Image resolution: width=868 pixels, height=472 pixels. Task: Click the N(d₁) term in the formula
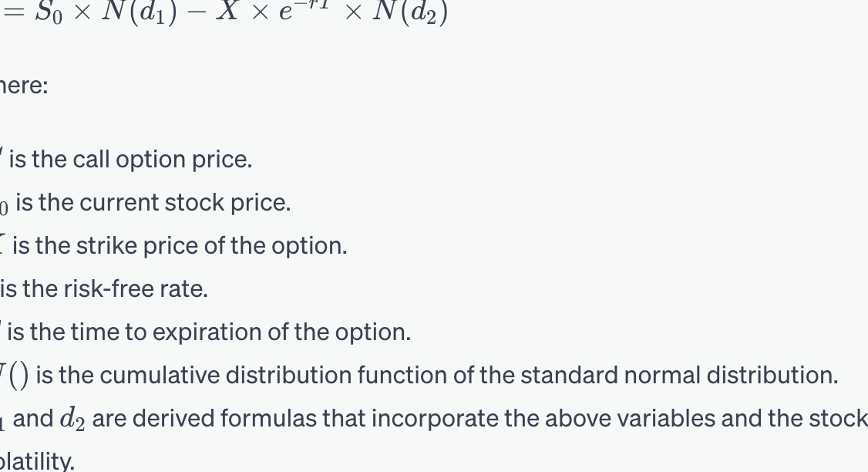pyautogui.click(x=140, y=12)
